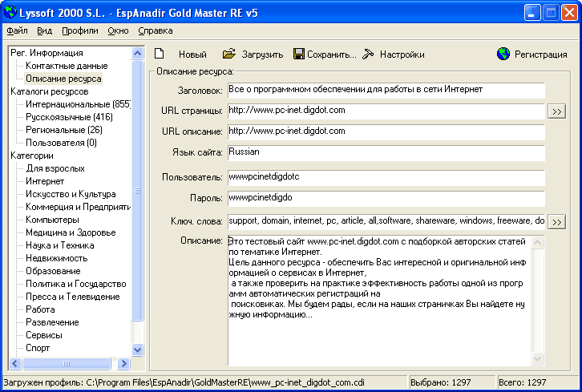
Task: Click the Новый blank page icon
Action: pos(160,54)
